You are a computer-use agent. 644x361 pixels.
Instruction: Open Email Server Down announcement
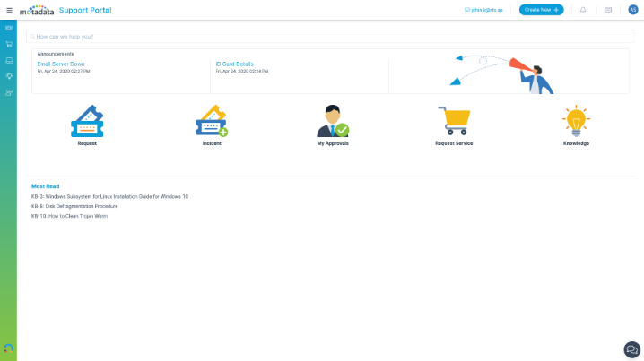pos(61,64)
